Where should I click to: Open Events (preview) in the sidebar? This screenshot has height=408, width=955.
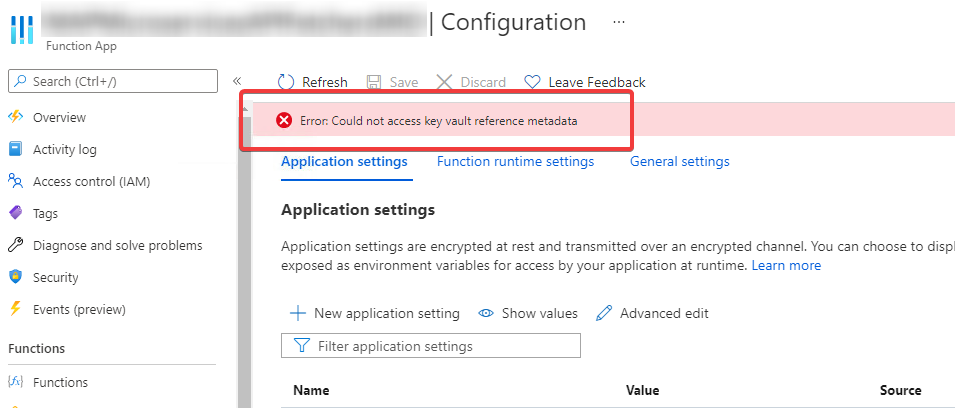(x=79, y=309)
